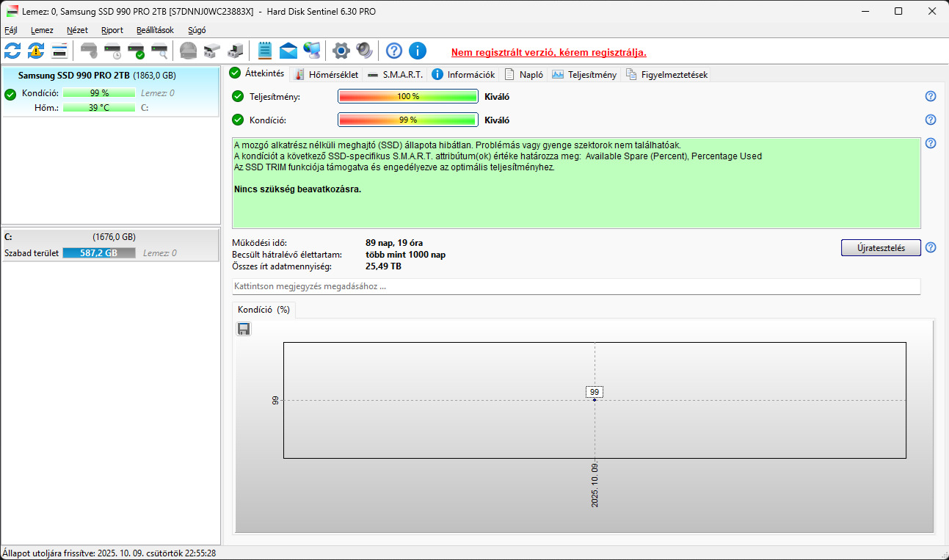Click the refresh icon with yellow warning triangle

click(x=36, y=51)
